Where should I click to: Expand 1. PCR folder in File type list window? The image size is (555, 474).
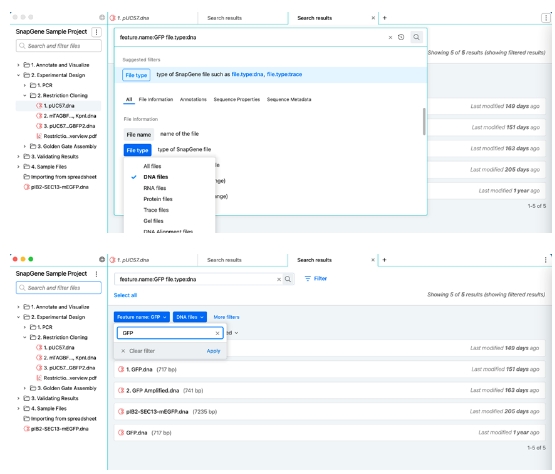[x=25, y=85]
